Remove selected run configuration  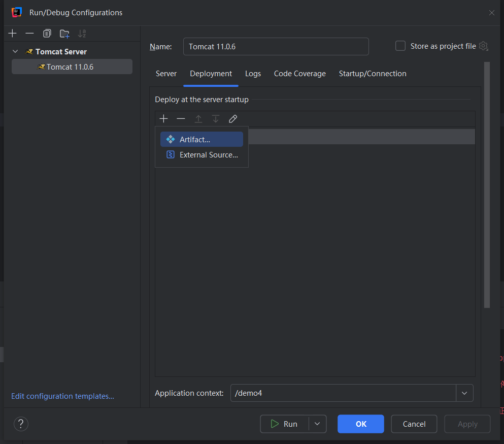(29, 34)
